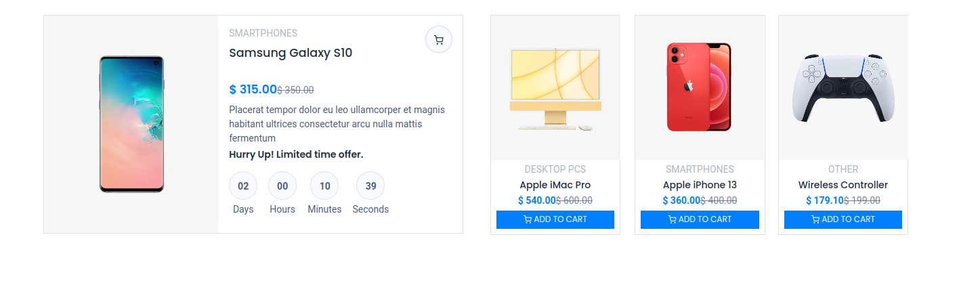
Task: Click the cart icon in iPhone 13's Add to Cart
Action: pos(672,219)
